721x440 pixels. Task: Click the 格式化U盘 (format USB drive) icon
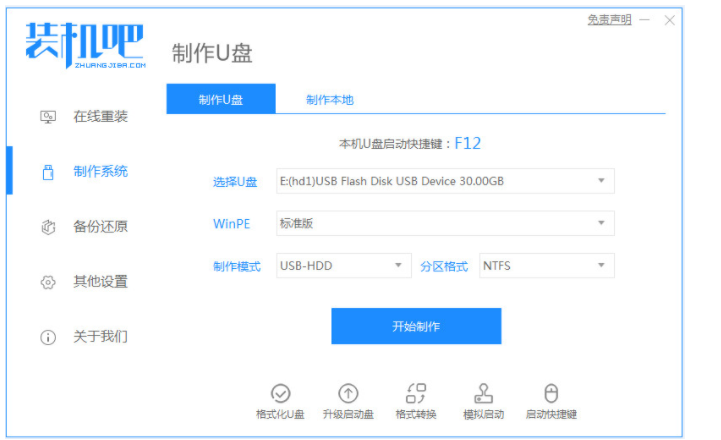point(281,394)
